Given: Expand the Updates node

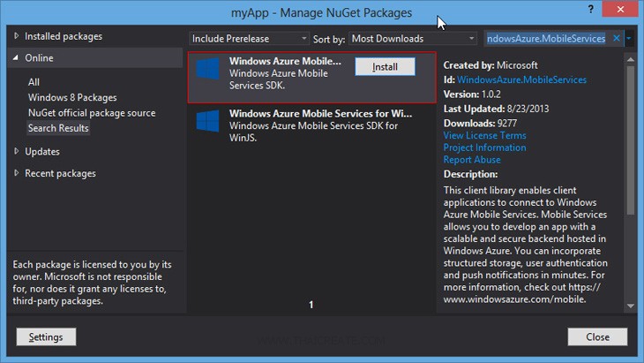Looking at the screenshot, I should (x=17, y=151).
